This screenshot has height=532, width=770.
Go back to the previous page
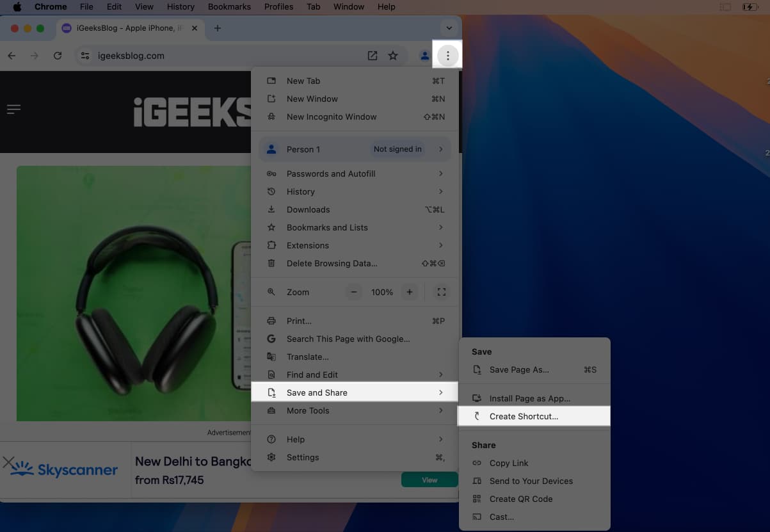pos(12,56)
